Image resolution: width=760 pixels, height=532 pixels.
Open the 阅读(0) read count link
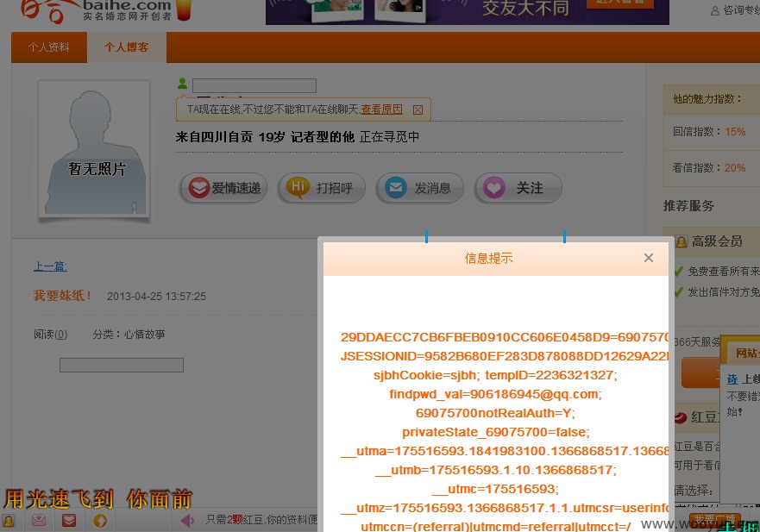[x=50, y=335]
